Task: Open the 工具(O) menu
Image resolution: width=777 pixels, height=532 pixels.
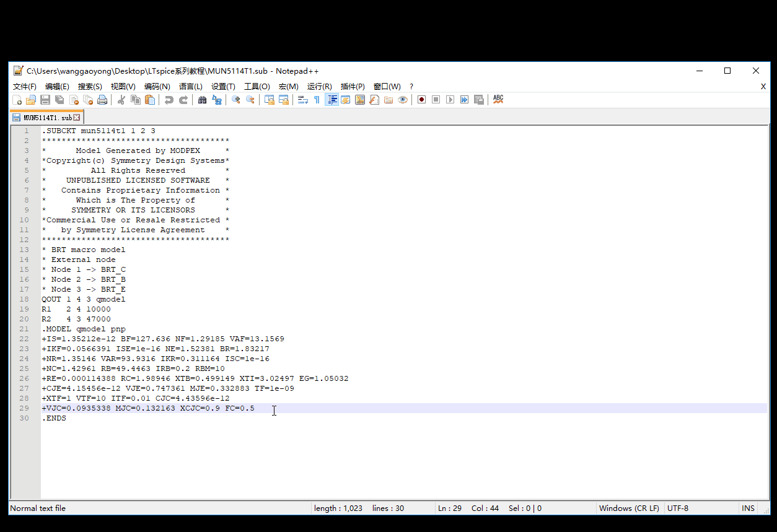Action: (x=257, y=87)
